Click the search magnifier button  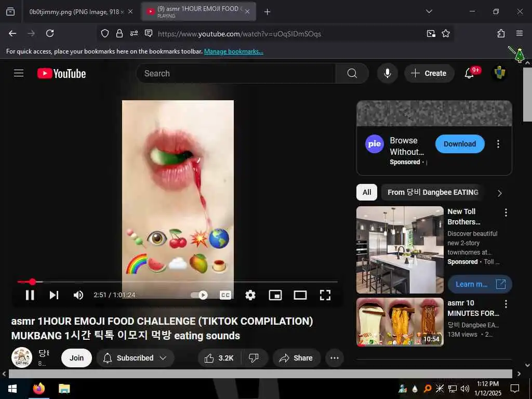(x=352, y=73)
